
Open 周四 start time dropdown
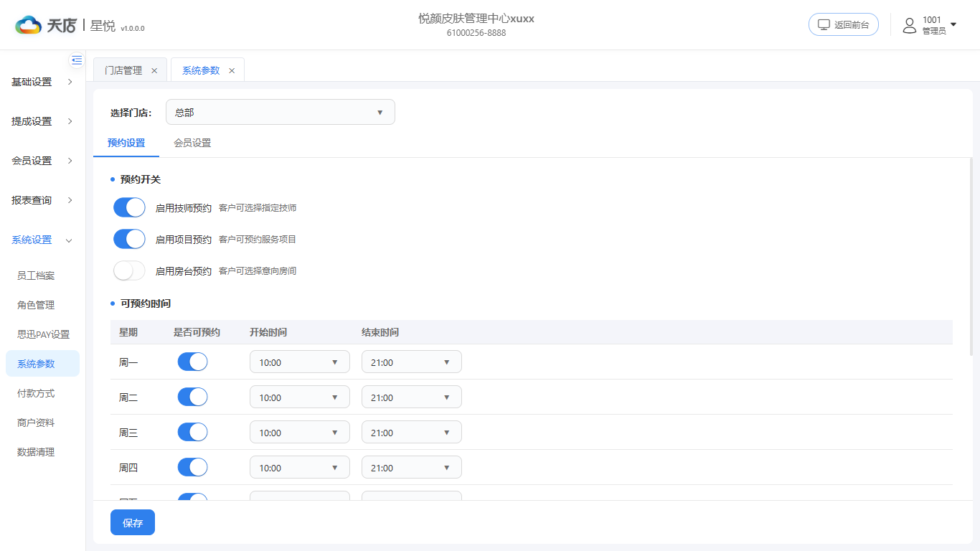point(300,467)
